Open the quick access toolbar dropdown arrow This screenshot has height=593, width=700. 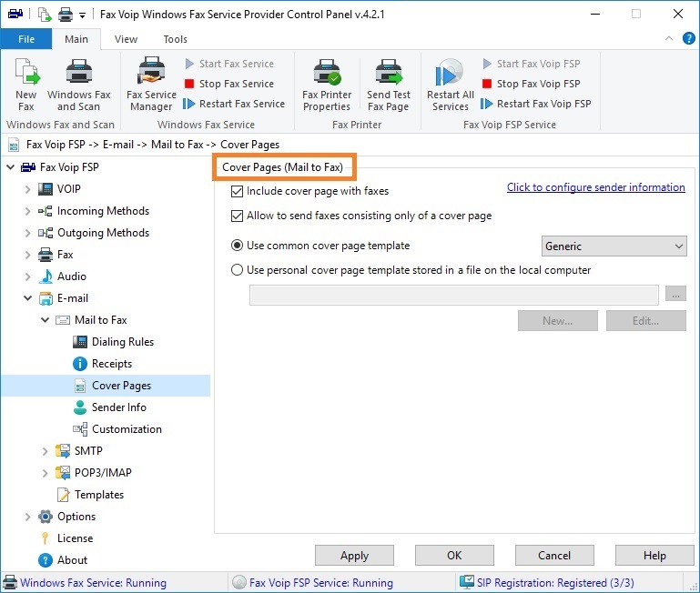coord(82,15)
